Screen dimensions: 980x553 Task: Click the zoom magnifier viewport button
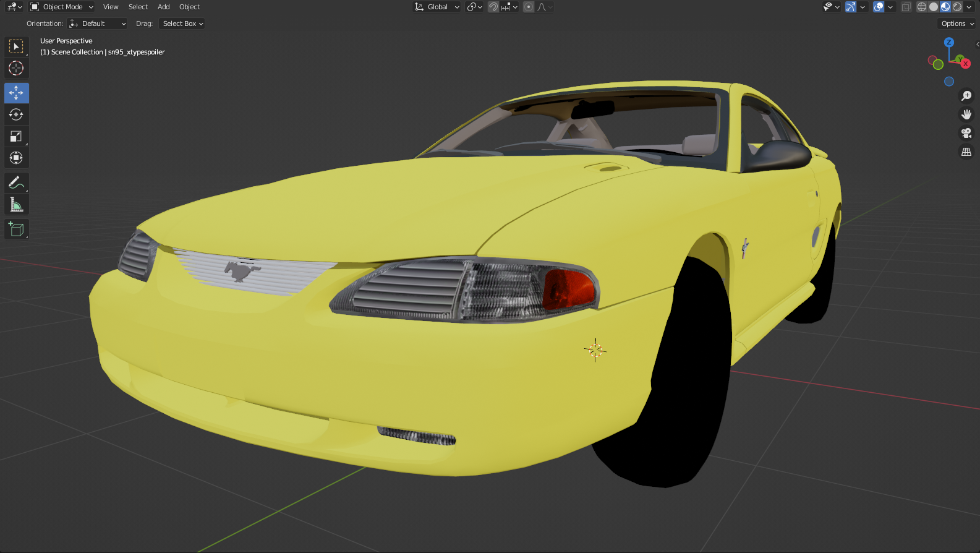click(966, 96)
